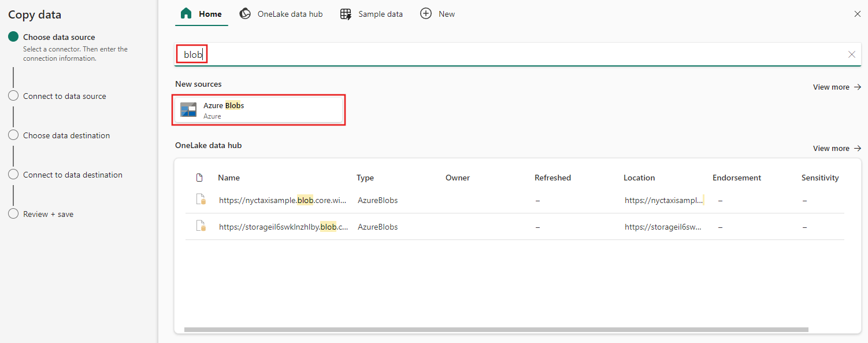The image size is (868, 343).
Task: Select the Azure Blobs connector icon
Action: coord(188,110)
